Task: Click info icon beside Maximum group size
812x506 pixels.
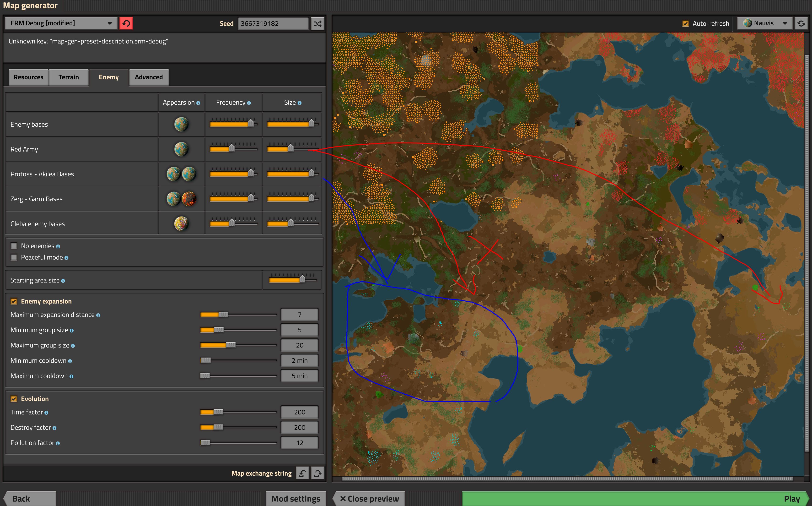Action: (73, 346)
